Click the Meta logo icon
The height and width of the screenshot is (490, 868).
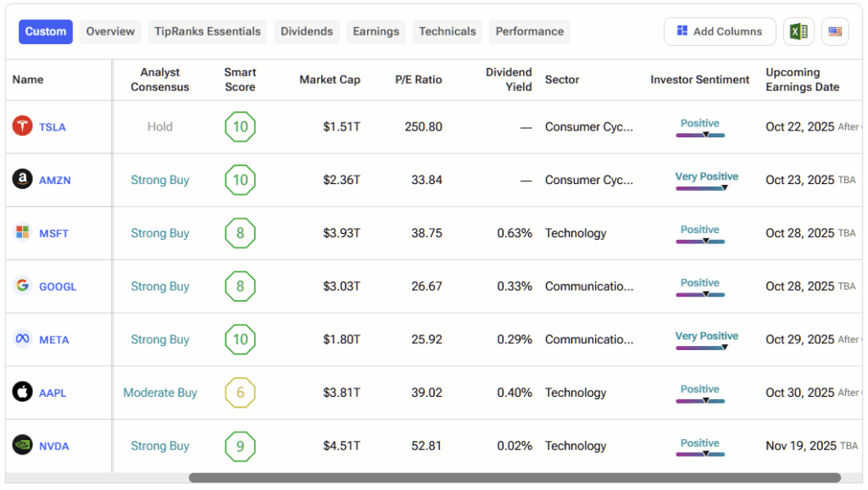tap(22, 339)
